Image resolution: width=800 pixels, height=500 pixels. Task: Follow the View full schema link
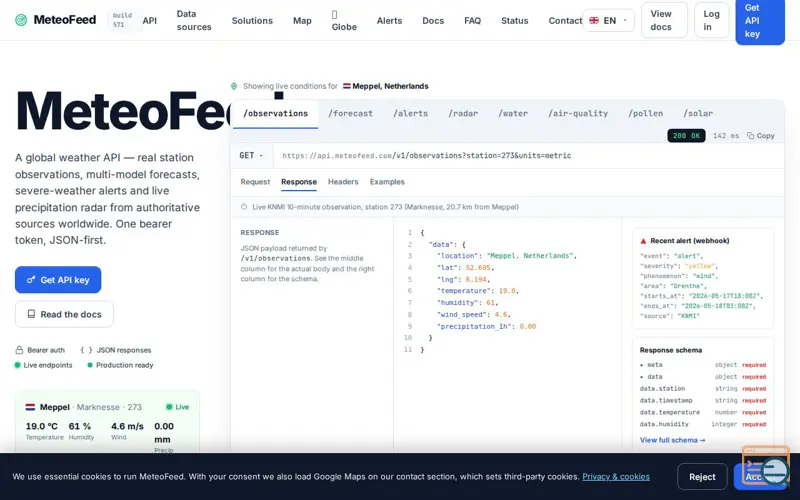(672, 440)
